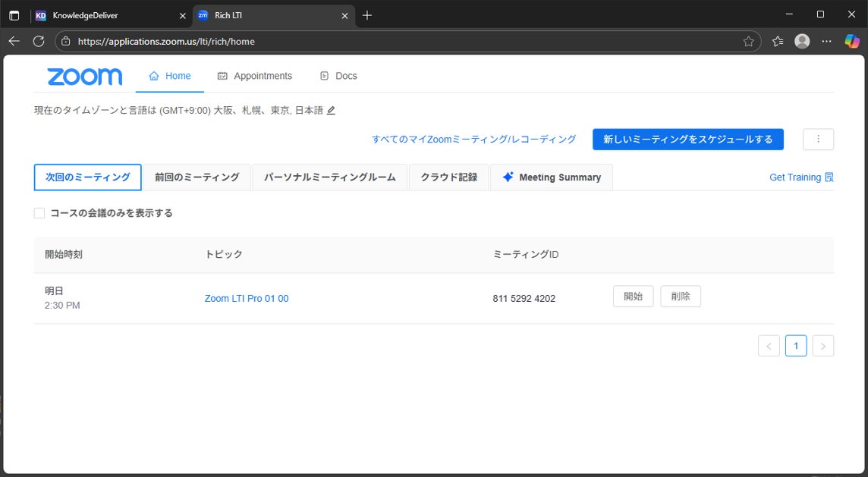Click the ミーティングID column header
The height and width of the screenshot is (477, 868).
pos(526,255)
